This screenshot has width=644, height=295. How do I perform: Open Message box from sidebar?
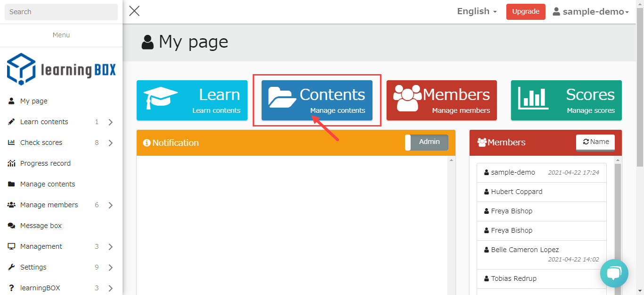pos(41,226)
